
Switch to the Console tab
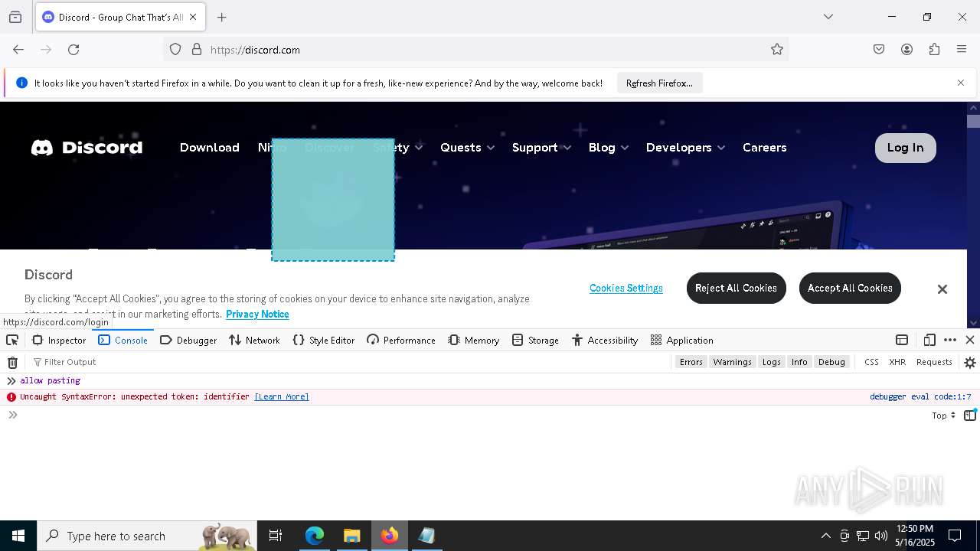[123, 341]
